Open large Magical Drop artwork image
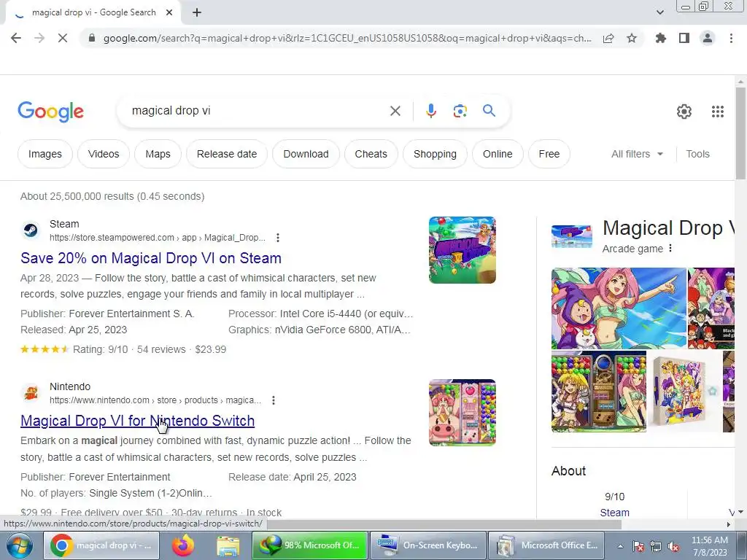 (619, 308)
